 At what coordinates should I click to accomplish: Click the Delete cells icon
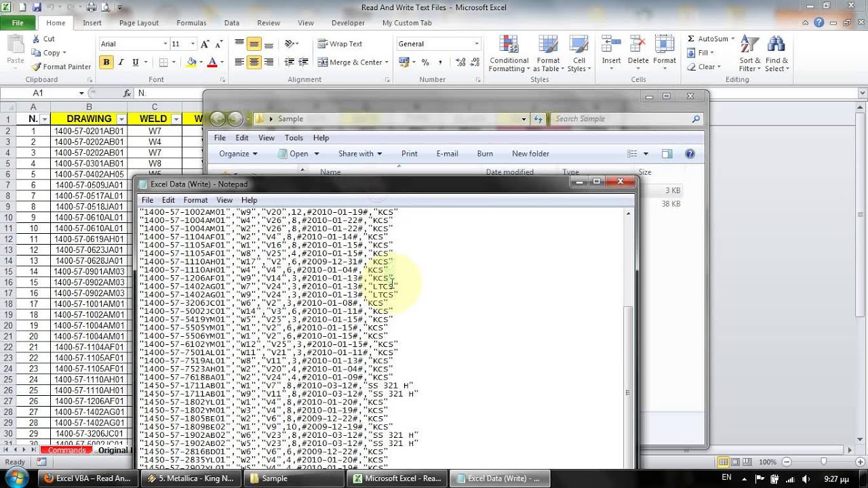point(638,45)
